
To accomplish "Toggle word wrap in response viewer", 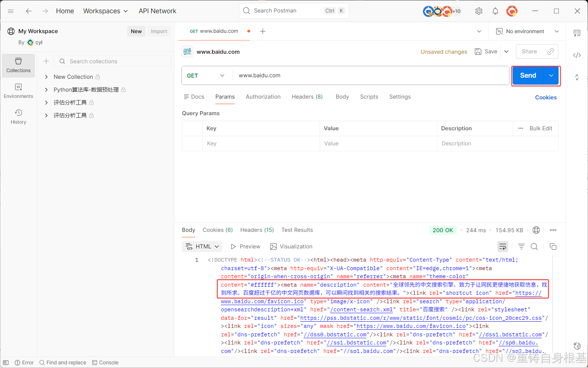I will 502,247.
